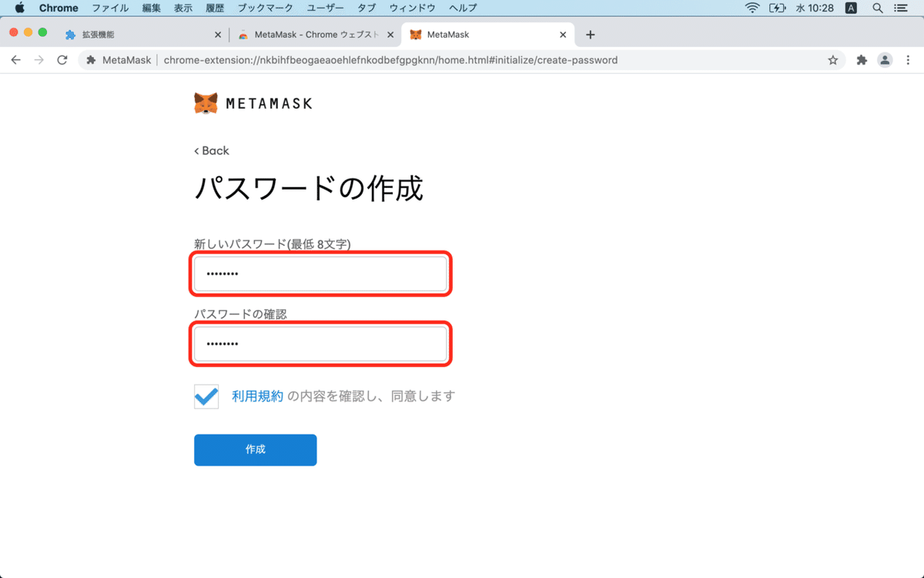
Task: Click the battery status icon
Action: (777, 8)
